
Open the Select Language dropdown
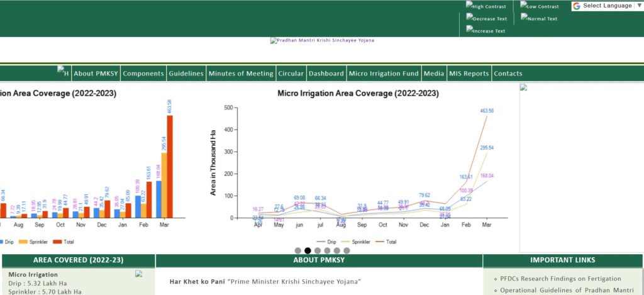pyautogui.click(x=606, y=6)
